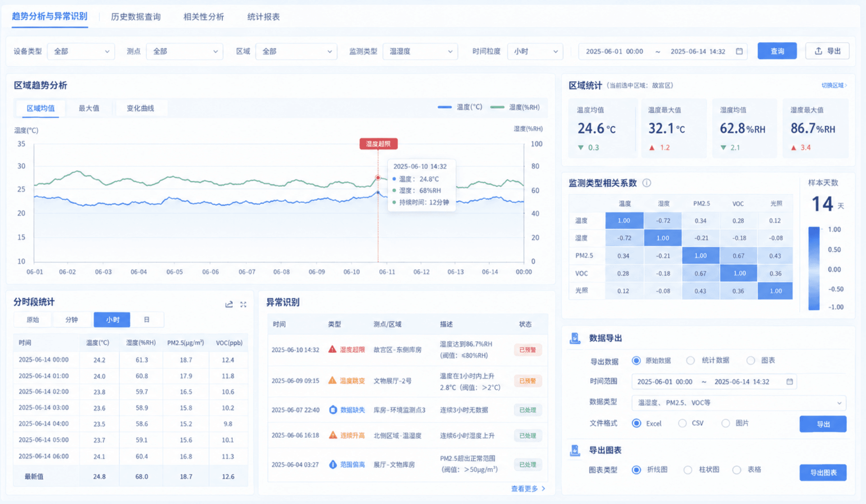Click the PM2.5–VOC 0.67 heatmap cell in PM2.5 row

point(738,256)
